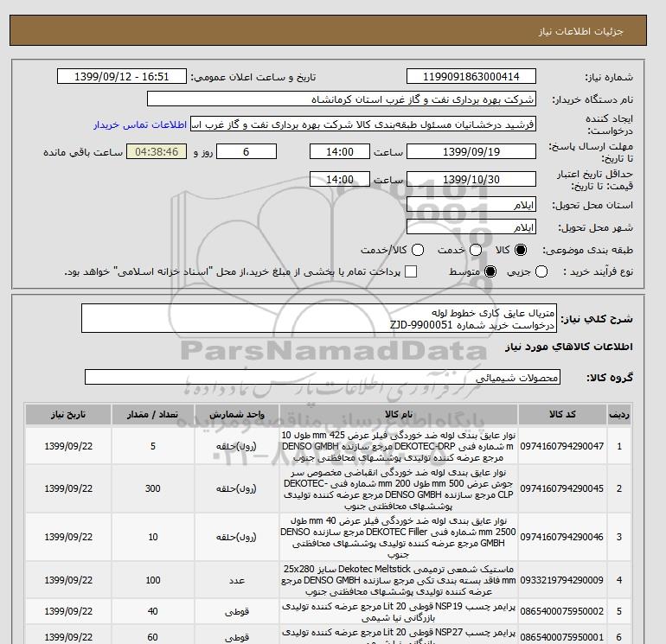
Task: Click the NSP27 primer item description
Action: point(399,638)
